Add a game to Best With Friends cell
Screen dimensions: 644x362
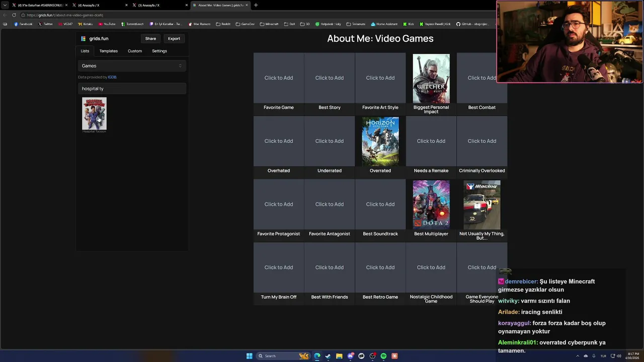[x=330, y=267]
